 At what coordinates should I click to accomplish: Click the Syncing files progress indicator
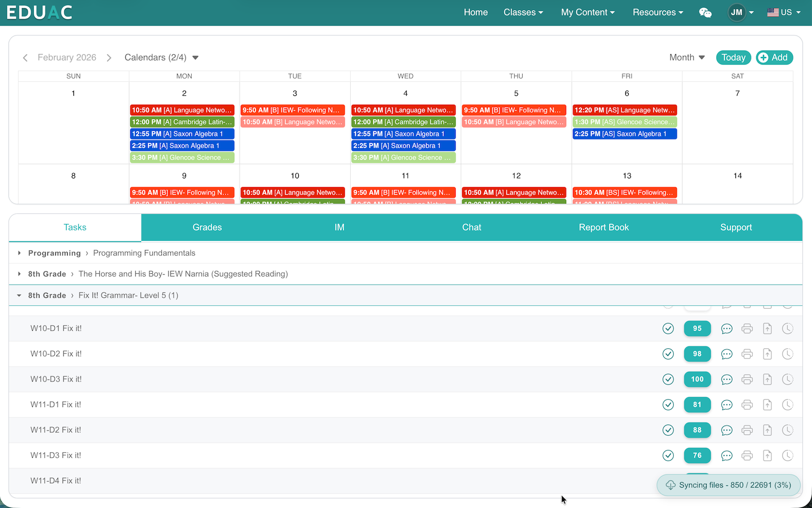coord(729,485)
